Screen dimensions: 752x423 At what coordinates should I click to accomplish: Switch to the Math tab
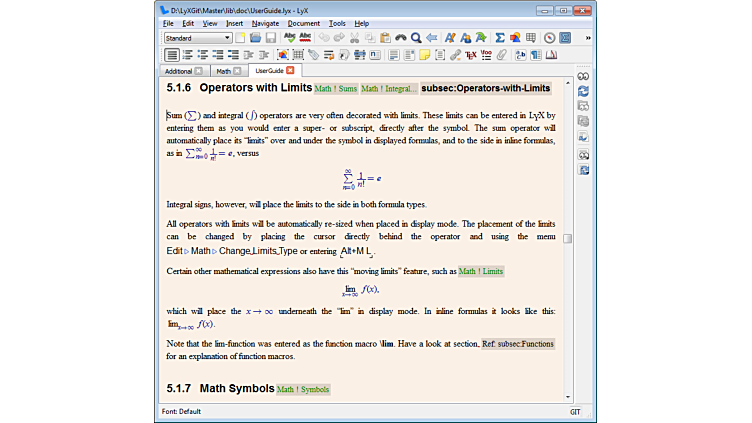(x=224, y=71)
